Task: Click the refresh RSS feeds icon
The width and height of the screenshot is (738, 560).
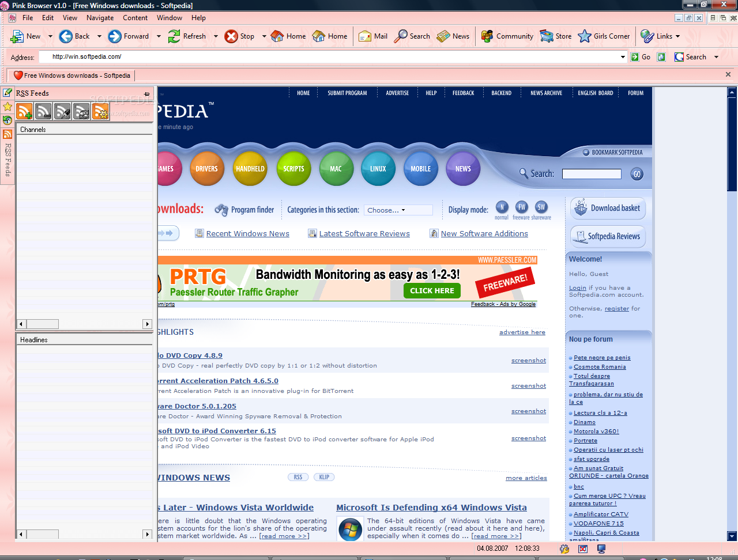Action: point(81,111)
